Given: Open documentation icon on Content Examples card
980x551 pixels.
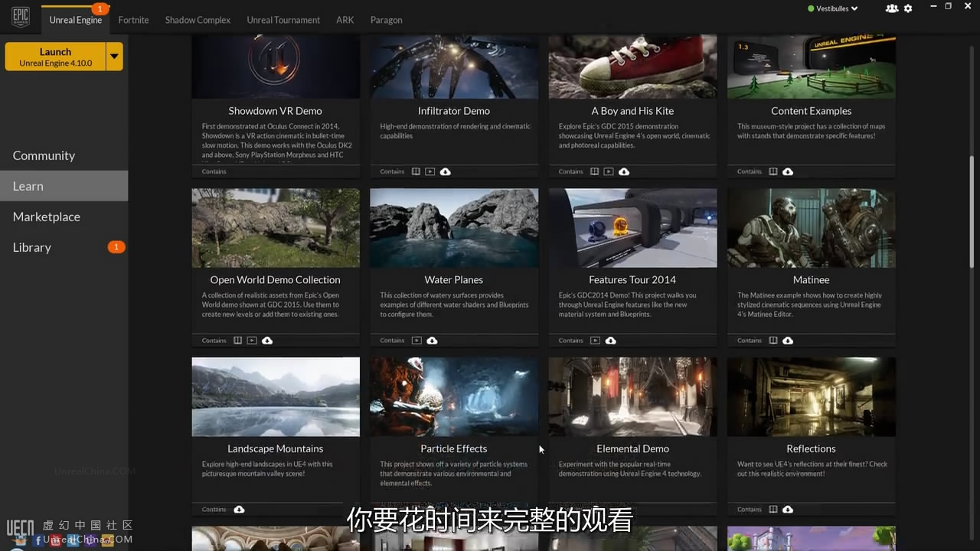Looking at the screenshot, I should 773,171.
